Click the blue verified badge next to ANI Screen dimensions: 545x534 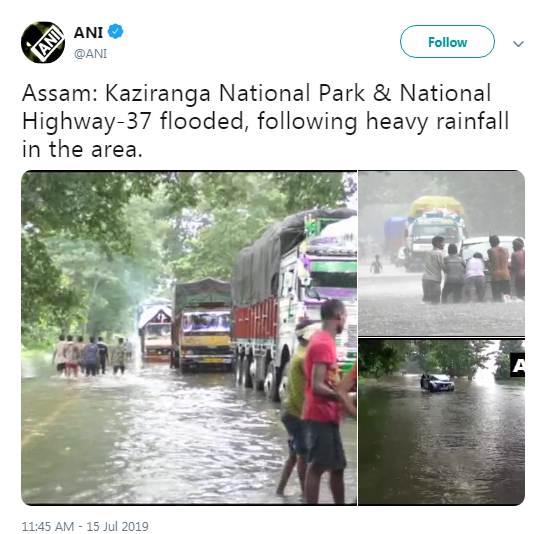click(x=115, y=31)
